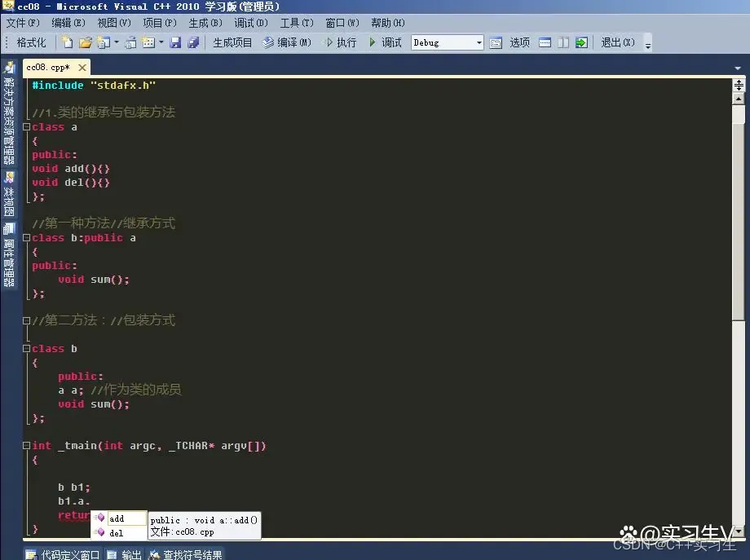Image resolution: width=750 pixels, height=560 pixels.
Task: Open the dropdown arrow beside layout icon
Action: point(161,42)
